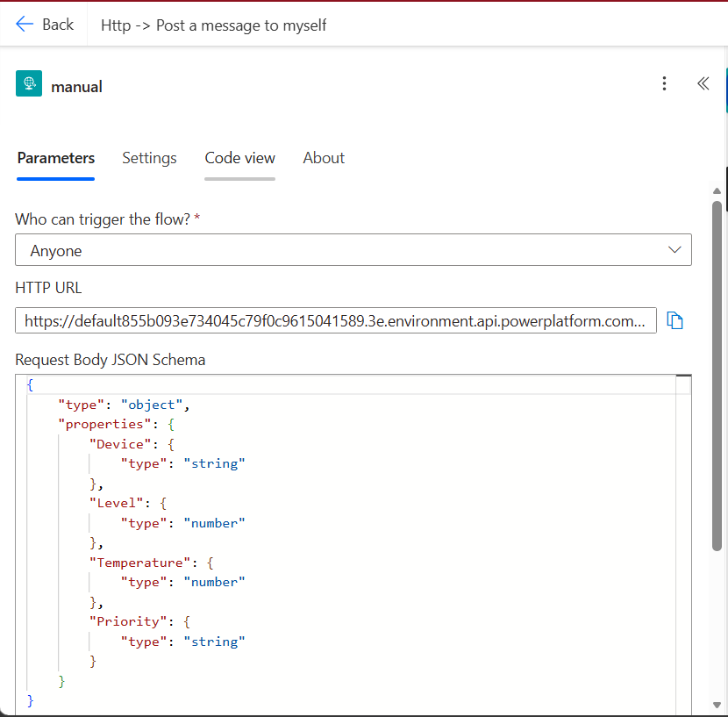The height and width of the screenshot is (717, 728).
Task: Click the opening brace of the JSON schema
Action: click(x=30, y=384)
